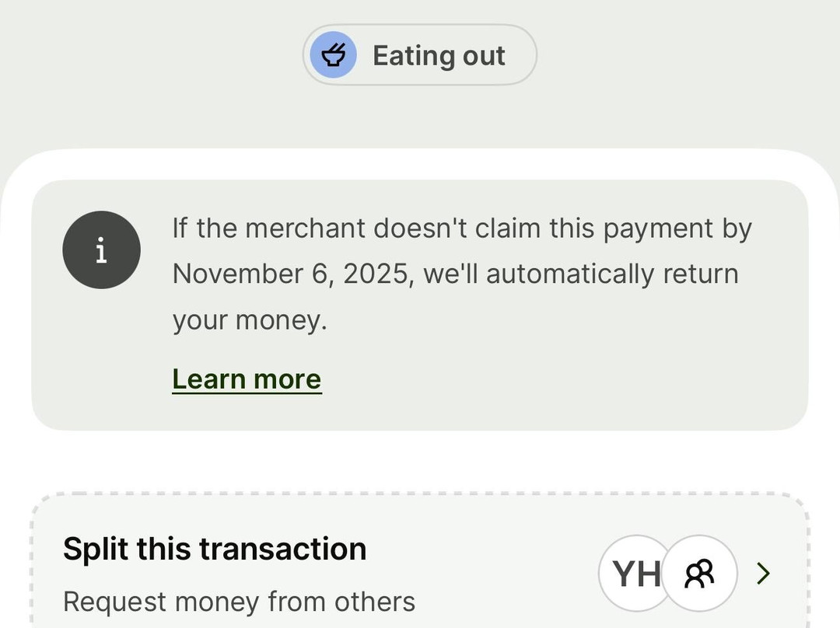Click the dark info circle icon
Viewport: 840px width, 628px height.
(x=101, y=250)
